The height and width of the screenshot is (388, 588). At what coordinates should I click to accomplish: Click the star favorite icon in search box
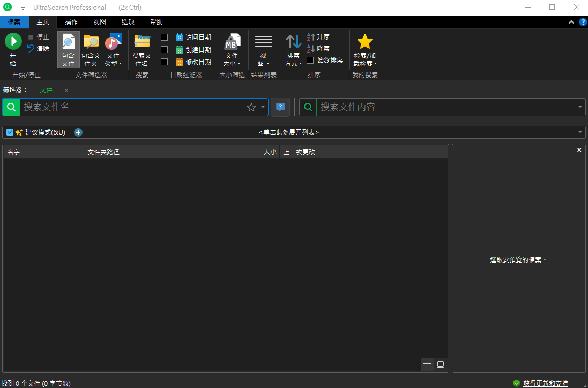point(251,107)
